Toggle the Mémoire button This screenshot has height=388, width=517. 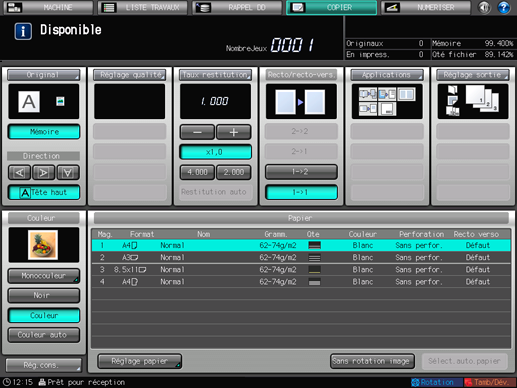coord(44,132)
